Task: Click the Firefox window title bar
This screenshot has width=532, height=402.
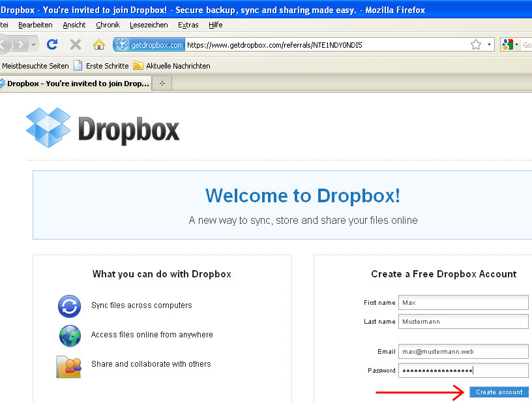Action: point(266,10)
